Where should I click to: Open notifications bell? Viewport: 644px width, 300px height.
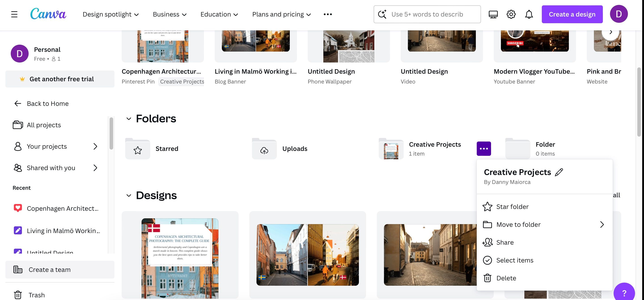pyautogui.click(x=529, y=14)
